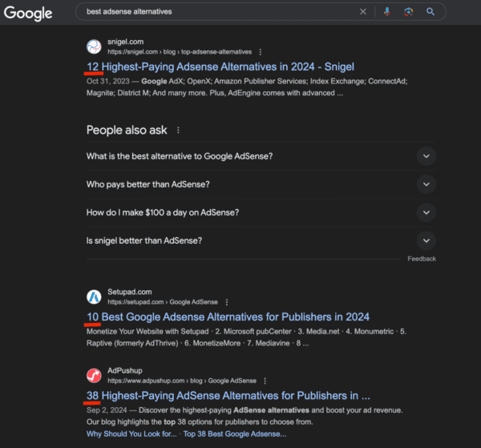Open snigel.com favicon result

point(94,46)
